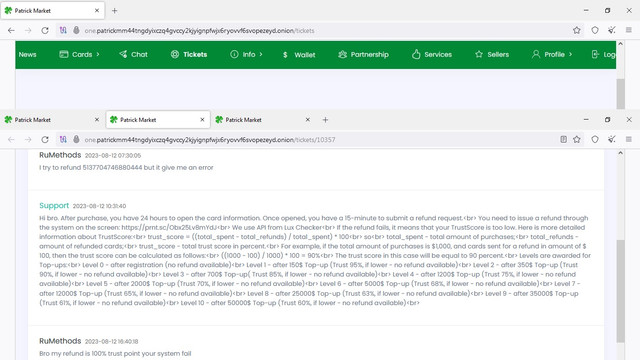Bookmark the tickets/10357 page with the star
This screenshot has width=640, height=360.
[576, 140]
